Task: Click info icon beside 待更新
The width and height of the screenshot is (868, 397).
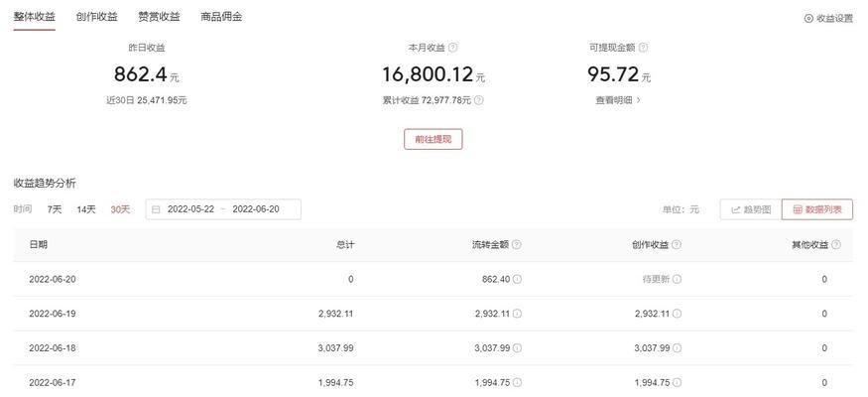Action: tap(677, 280)
